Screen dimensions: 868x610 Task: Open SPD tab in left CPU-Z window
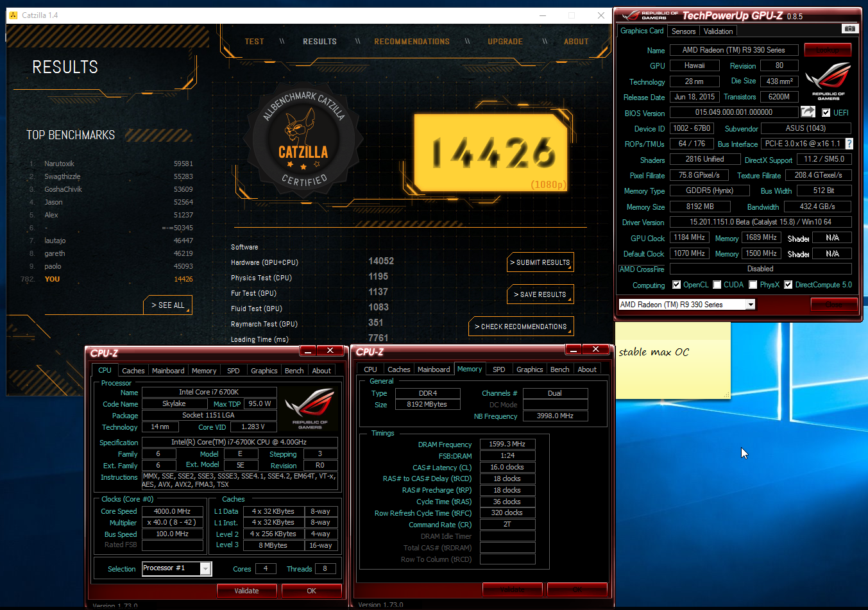[x=234, y=371]
